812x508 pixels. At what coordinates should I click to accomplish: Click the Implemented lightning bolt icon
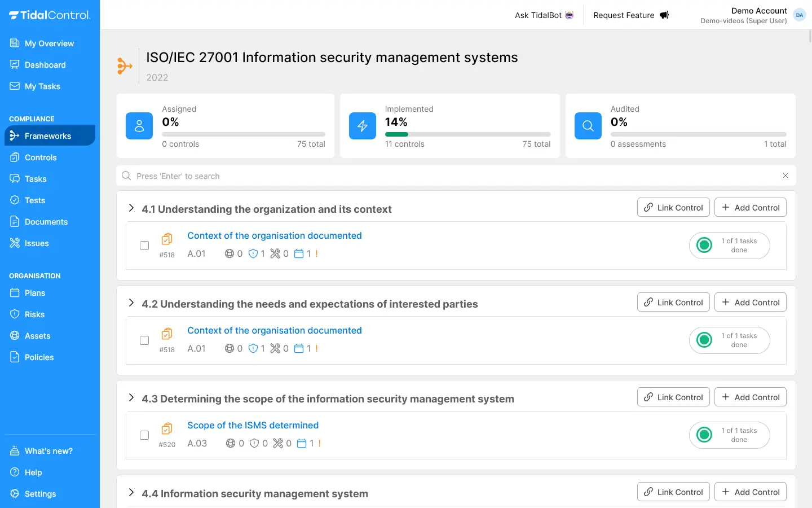[x=363, y=126]
